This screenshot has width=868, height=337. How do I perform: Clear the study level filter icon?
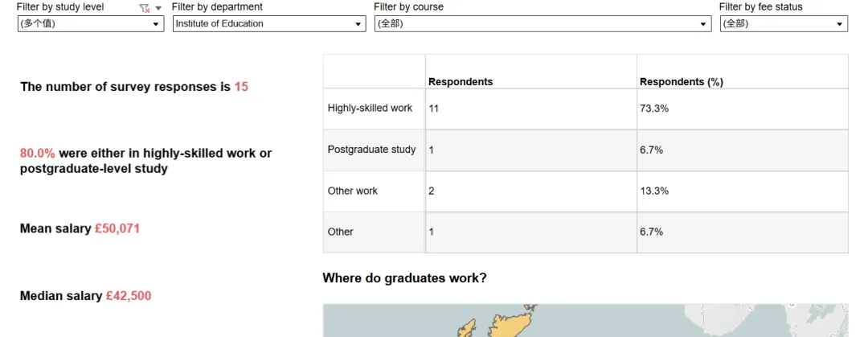[144, 8]
